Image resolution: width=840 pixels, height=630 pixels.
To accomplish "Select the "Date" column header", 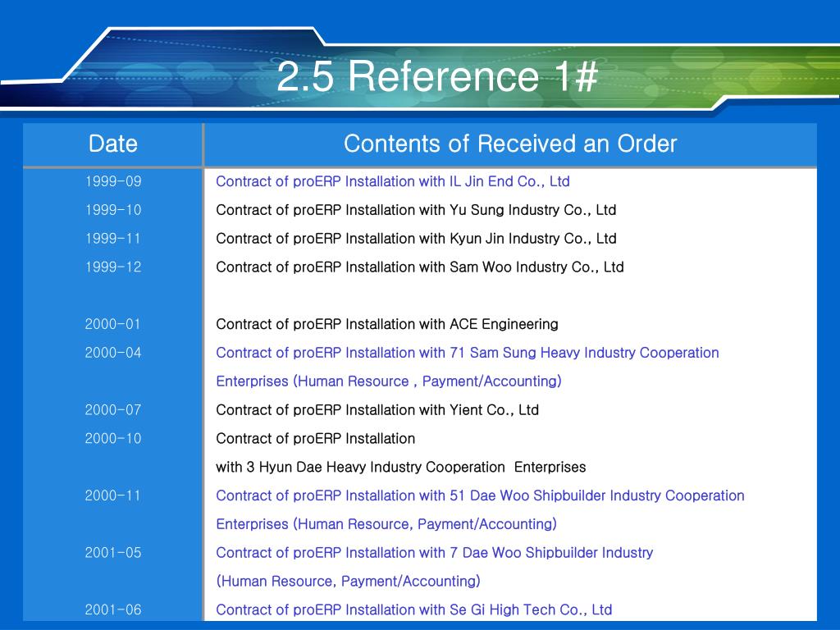I will pyautogui.click(x=113, y=144).
